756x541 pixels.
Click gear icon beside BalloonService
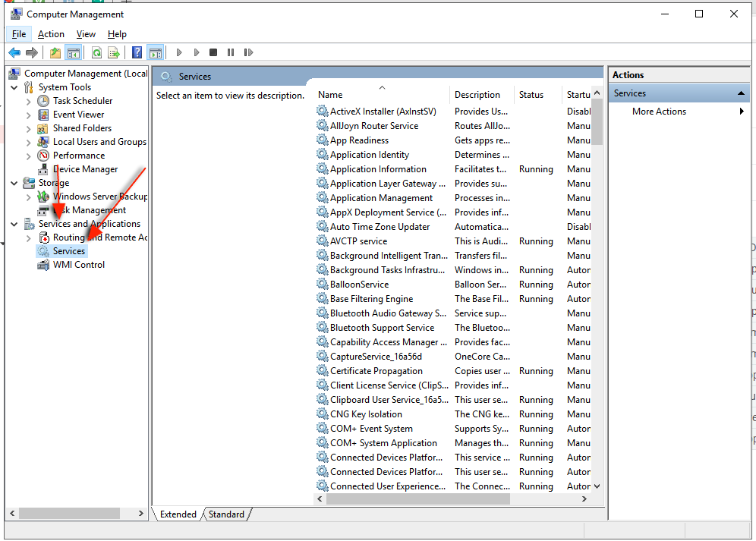click(322, 284)
